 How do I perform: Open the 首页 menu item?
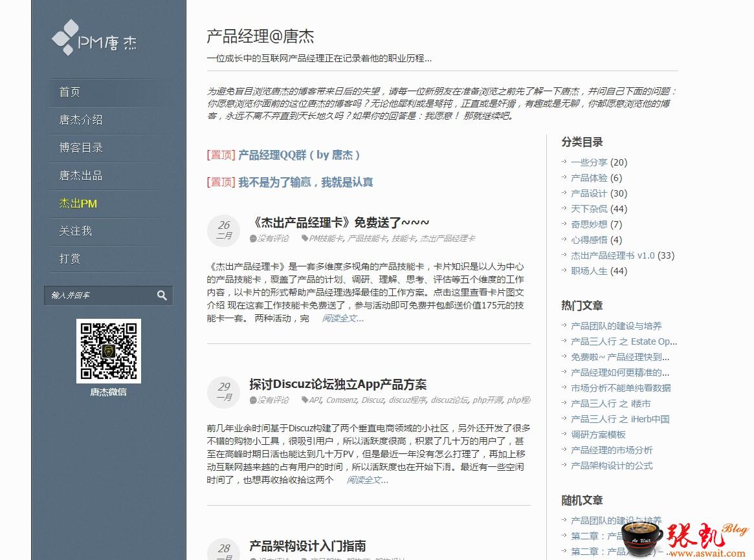coord(70,92)
